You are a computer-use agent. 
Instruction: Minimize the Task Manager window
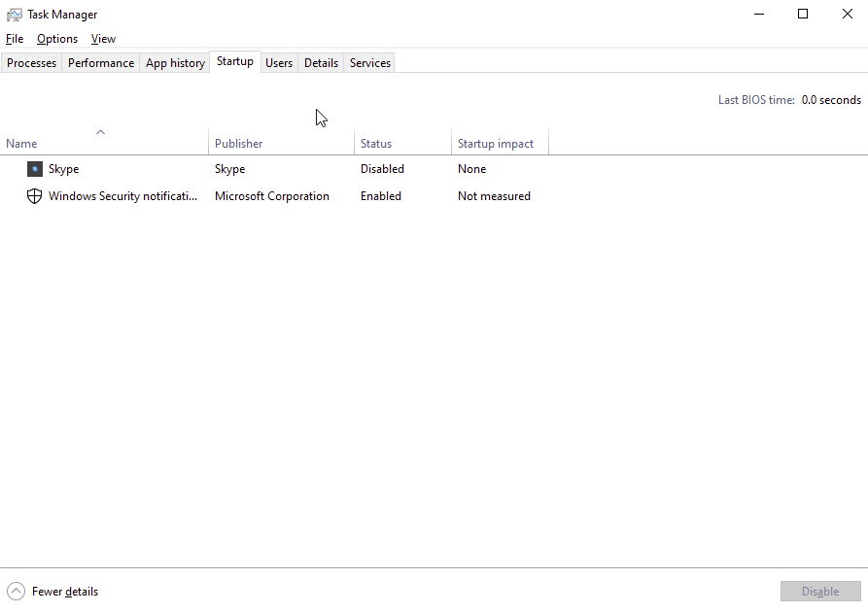[759, 14]
